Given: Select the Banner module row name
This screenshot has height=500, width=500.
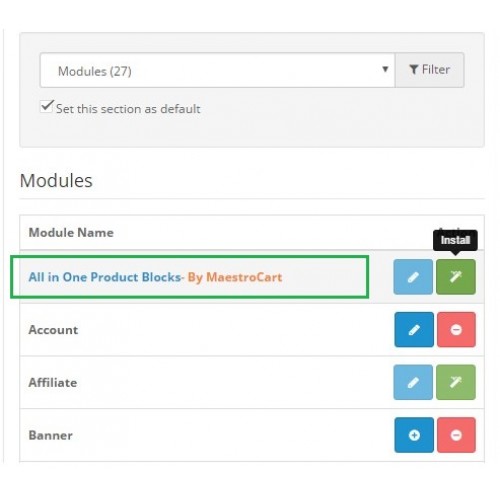Looking at the screenshot, I should 51,435.
